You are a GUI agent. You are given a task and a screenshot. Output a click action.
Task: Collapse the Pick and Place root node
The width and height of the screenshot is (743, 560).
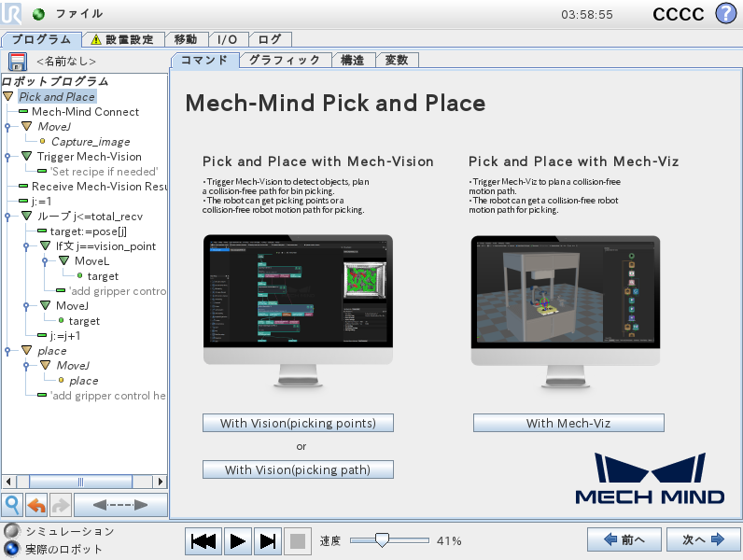(8, 96)
